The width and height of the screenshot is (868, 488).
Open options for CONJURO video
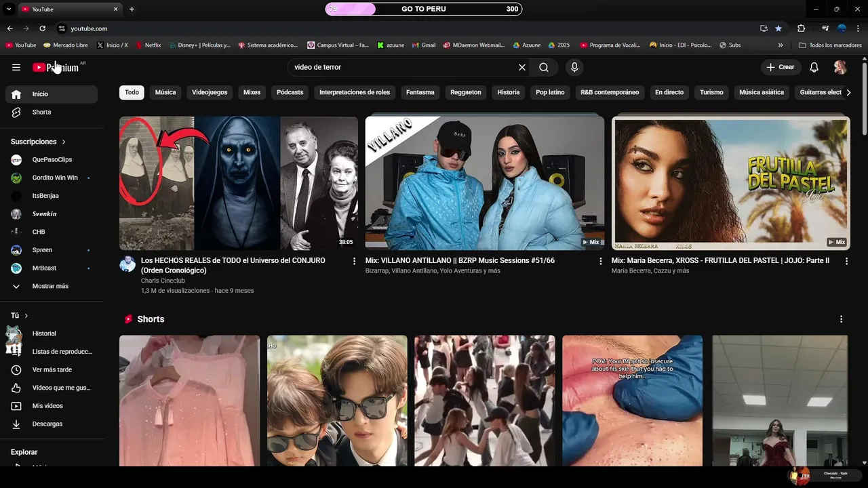point(354,261)
